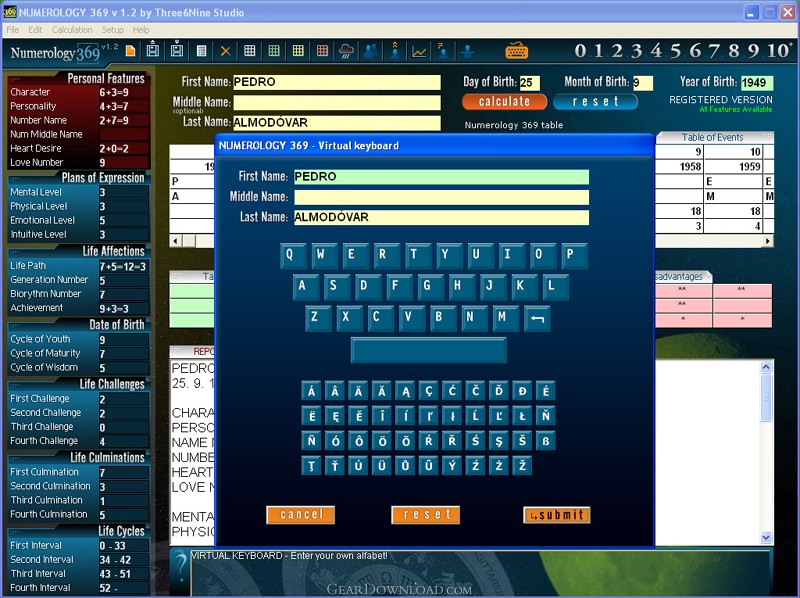Click the blue person silhouette icon
Image resolution: width=800 pixels, height=598 pixels.
coord(467,51)
